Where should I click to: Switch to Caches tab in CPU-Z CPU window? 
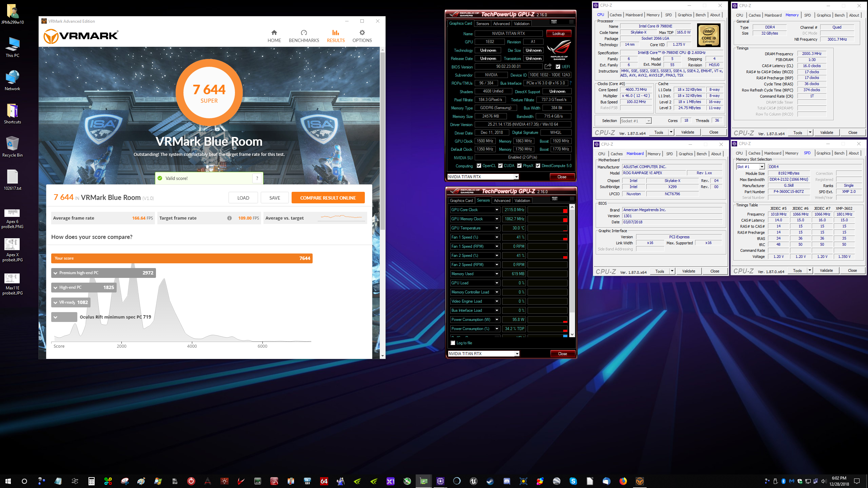click(615, 15)
